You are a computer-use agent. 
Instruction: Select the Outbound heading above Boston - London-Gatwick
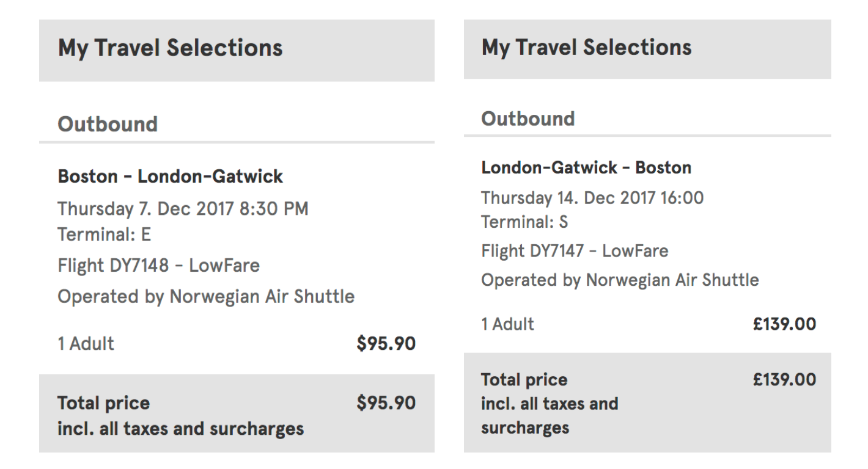[x=108, y=125]
